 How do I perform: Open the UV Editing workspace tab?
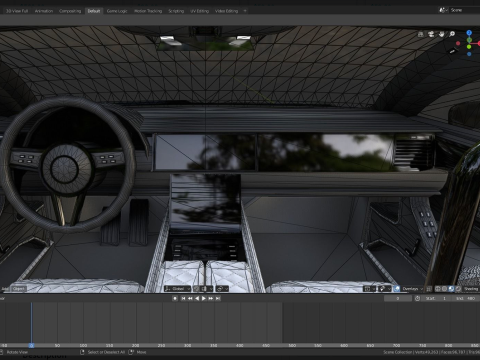point(199,11)
